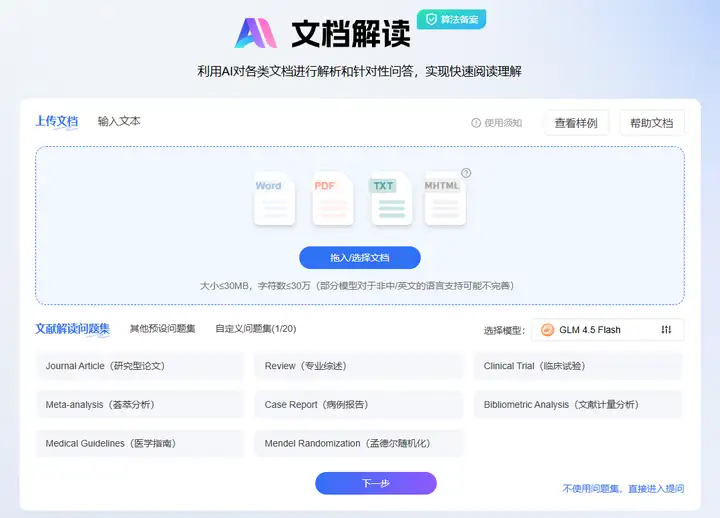
Task: Choose Meta-analysis (荟萃分析) option
Action: 140,405
